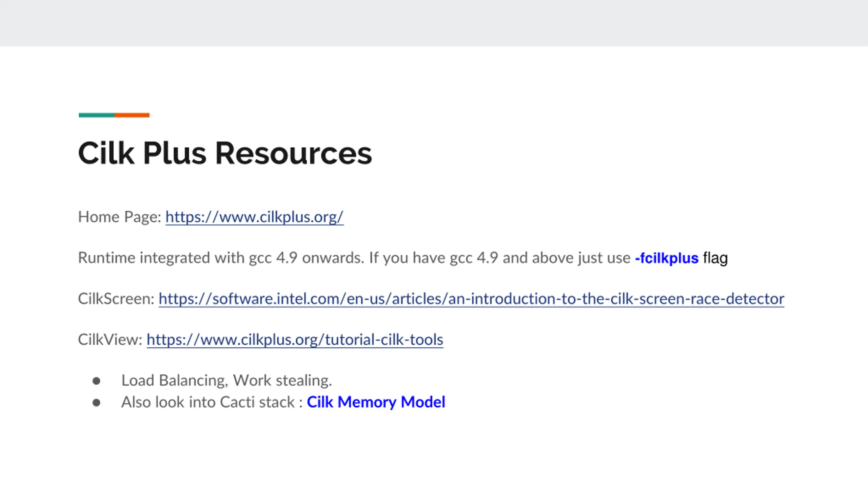Image resolution: width=868 pixels, height=488 pixels.
Task: Open the CilkScreen race detector article link
Action: tap(471, 299)
